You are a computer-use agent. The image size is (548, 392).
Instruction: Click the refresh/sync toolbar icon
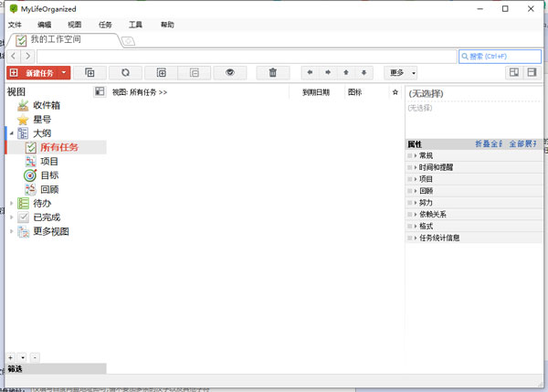click(x=125, y=73)
